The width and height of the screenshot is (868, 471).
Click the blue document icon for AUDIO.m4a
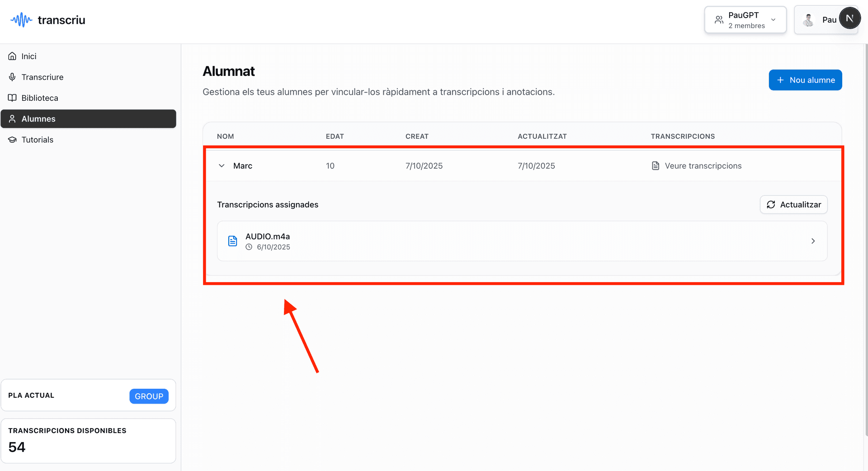(x=232, y=241)
